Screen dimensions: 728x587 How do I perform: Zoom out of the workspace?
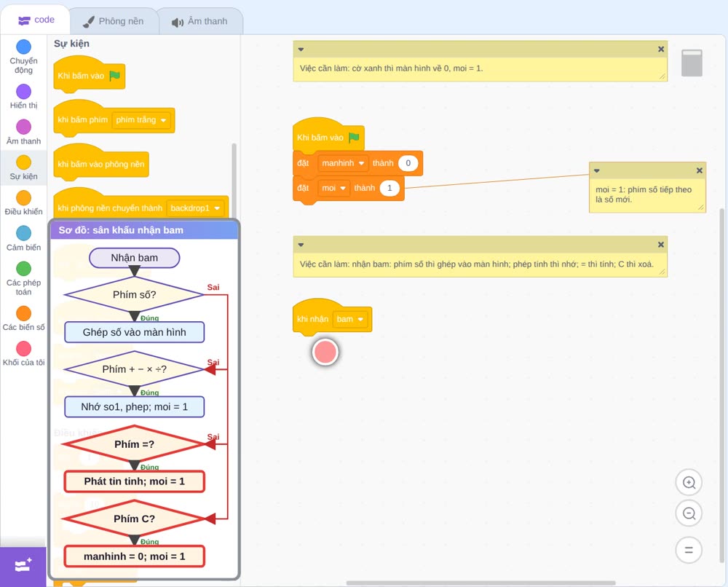point(689,513)
